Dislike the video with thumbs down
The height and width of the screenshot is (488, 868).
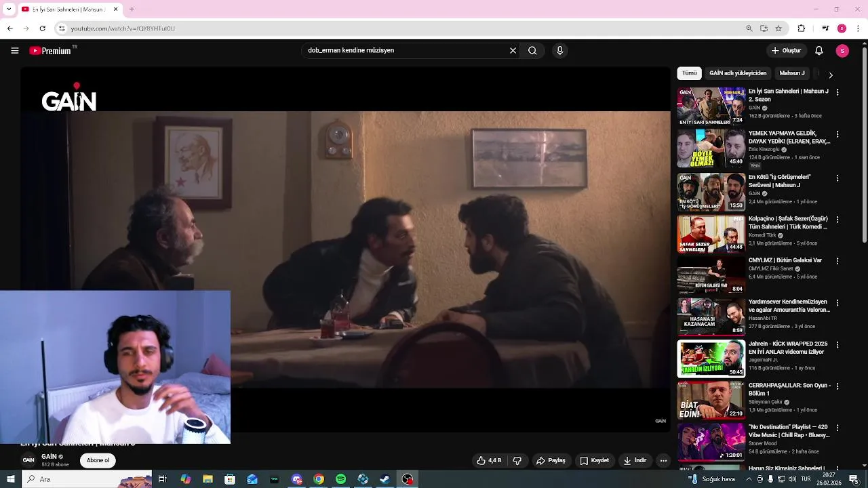[x=517, y=460]
